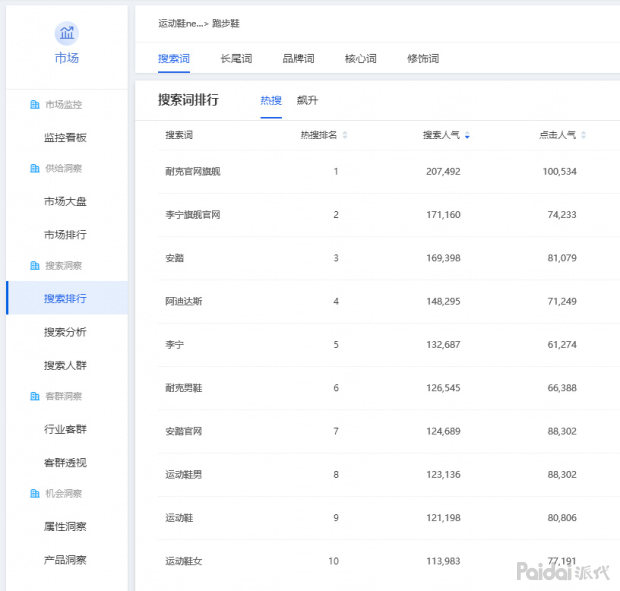Select the 飙升 ranking tab

(x=307, y=100)
